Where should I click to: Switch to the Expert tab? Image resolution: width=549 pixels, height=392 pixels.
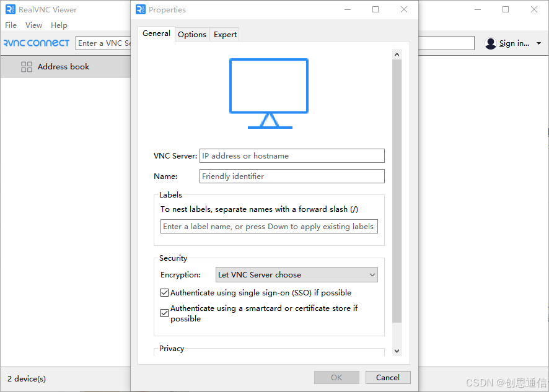click(225, 34)
